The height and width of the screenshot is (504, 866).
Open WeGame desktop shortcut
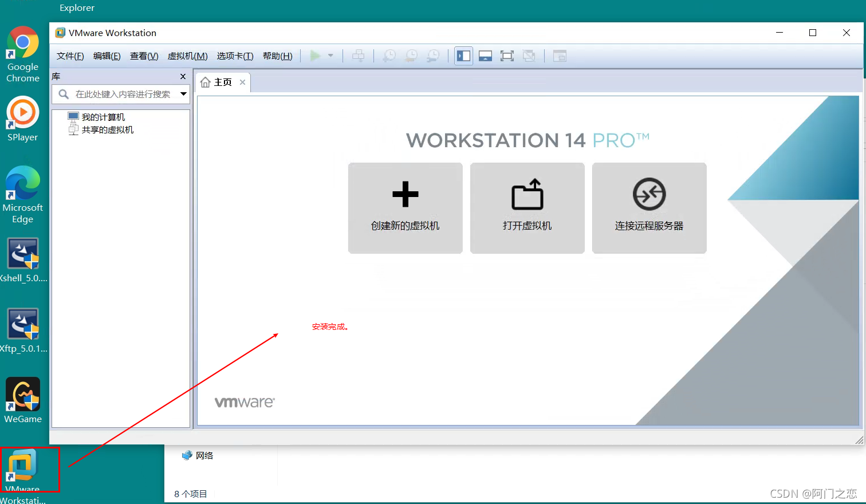click(23, 400)
